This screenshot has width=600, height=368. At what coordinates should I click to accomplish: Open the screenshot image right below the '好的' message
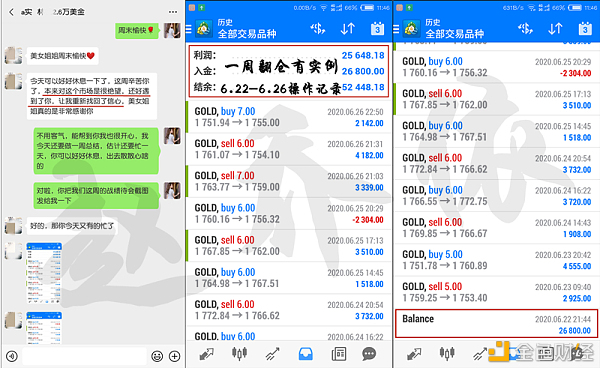[x=44, y=273]
